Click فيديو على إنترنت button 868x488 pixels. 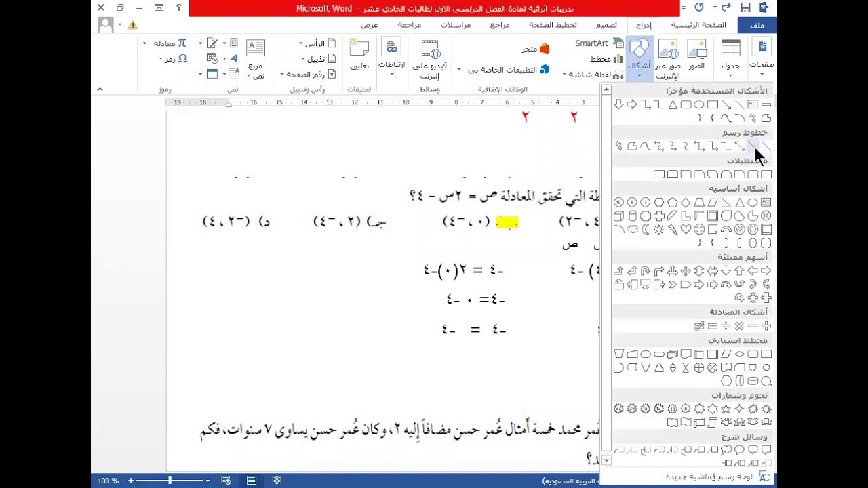430,60
